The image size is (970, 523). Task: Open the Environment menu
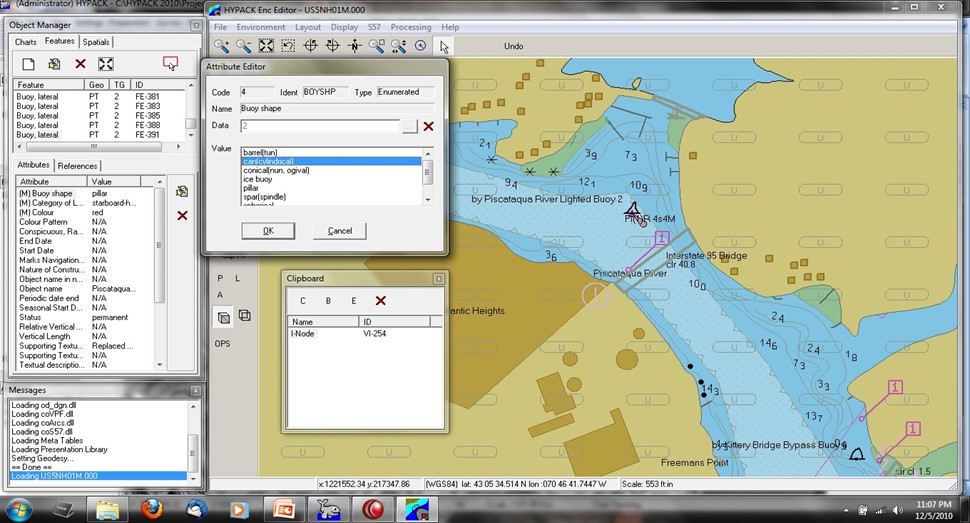260,27
